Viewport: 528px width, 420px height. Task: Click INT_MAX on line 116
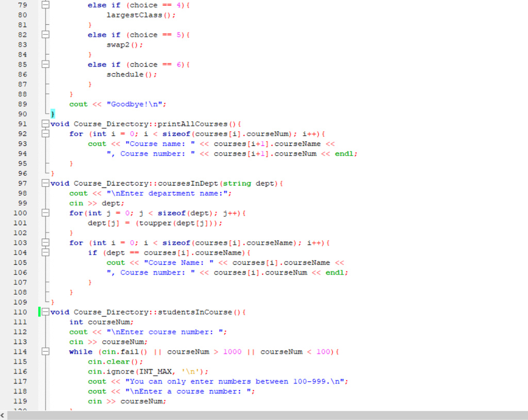[x=155, y=371]
